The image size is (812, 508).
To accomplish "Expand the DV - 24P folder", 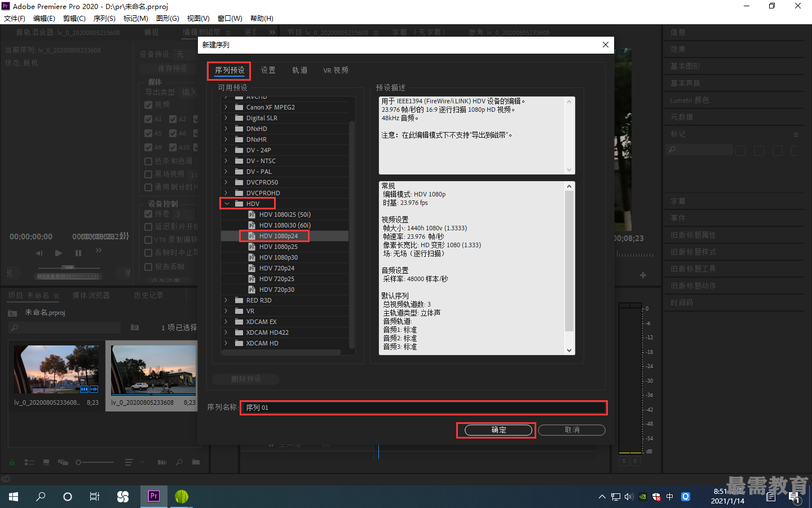I will (x=227, y=150).
